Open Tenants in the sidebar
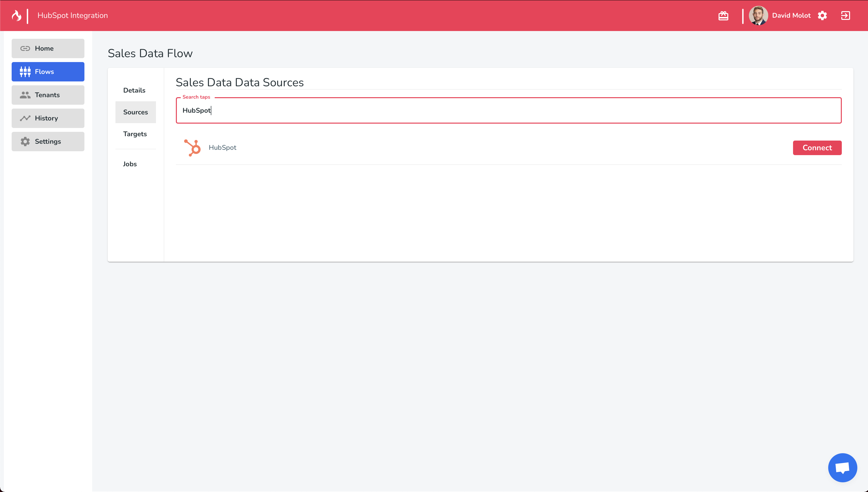 48,95
